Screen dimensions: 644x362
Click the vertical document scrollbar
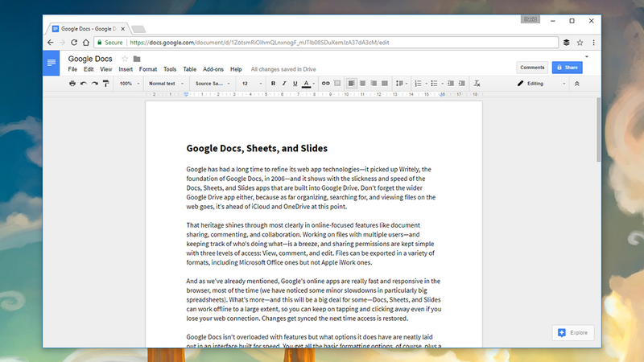[x=598, y=130]
